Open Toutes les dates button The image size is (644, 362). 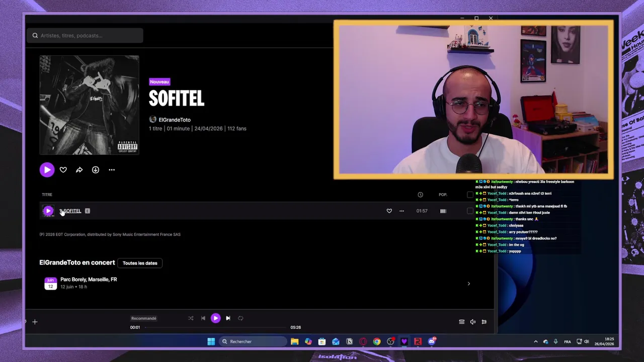coord(140,263)
